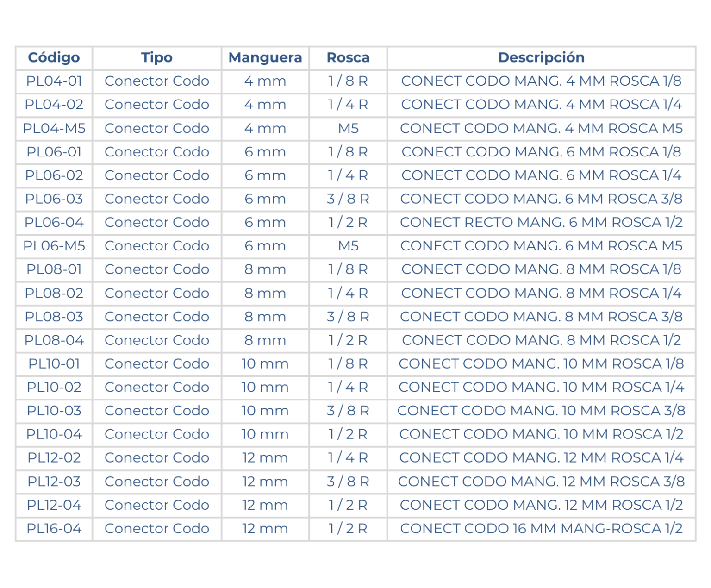711x588 pixels.
Task: Click description CONECT CODO MANG. 6 MM ROSCA 1/4
Action: [541, 175]
